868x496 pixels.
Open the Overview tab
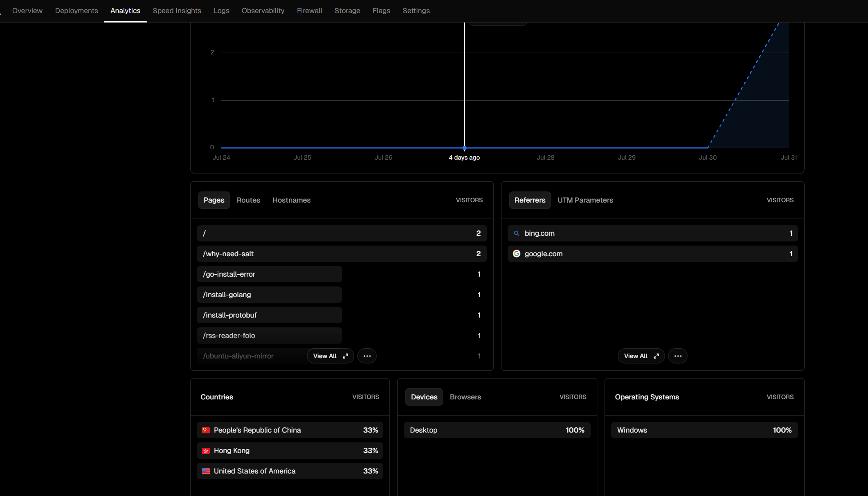pyautogui.click(x=27, y=11)
